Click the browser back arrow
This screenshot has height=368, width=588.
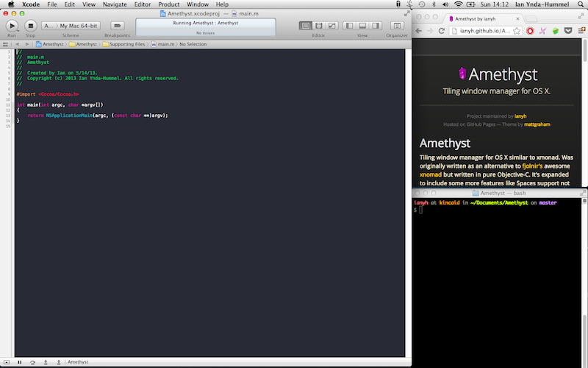pyautogui.click(x=418, y=31)
